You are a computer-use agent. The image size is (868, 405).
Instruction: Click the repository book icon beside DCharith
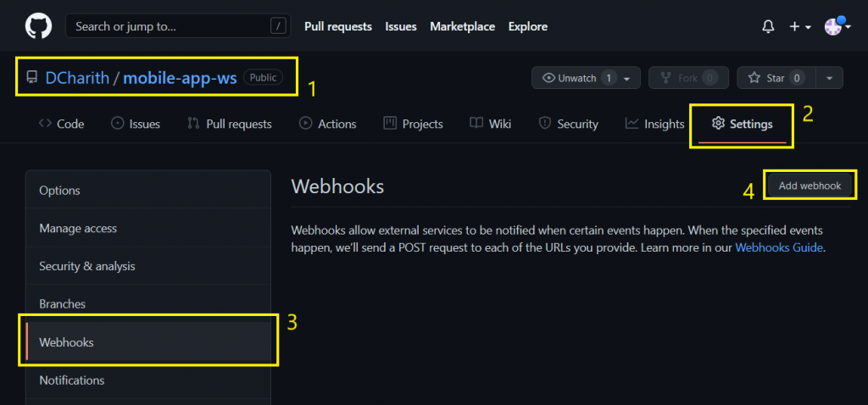32,77
